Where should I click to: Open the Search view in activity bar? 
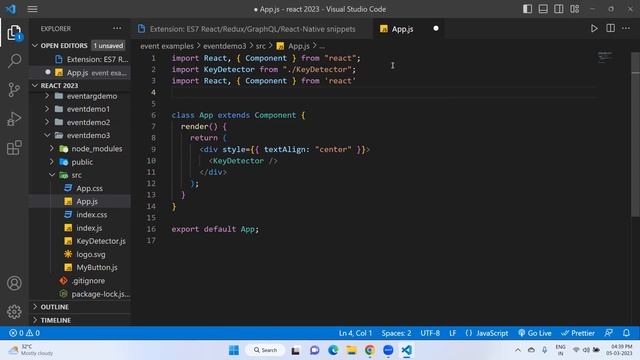(x=14, y=61)
